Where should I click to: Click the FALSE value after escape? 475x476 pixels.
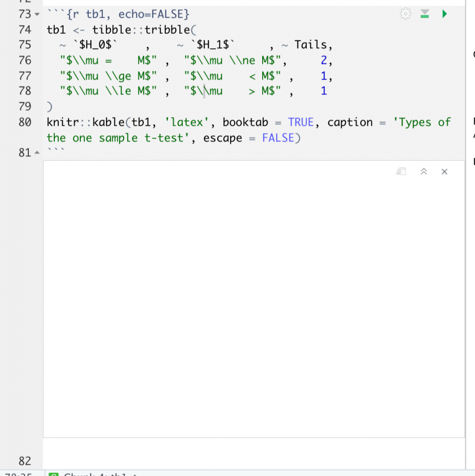click(x=277, y=138)
